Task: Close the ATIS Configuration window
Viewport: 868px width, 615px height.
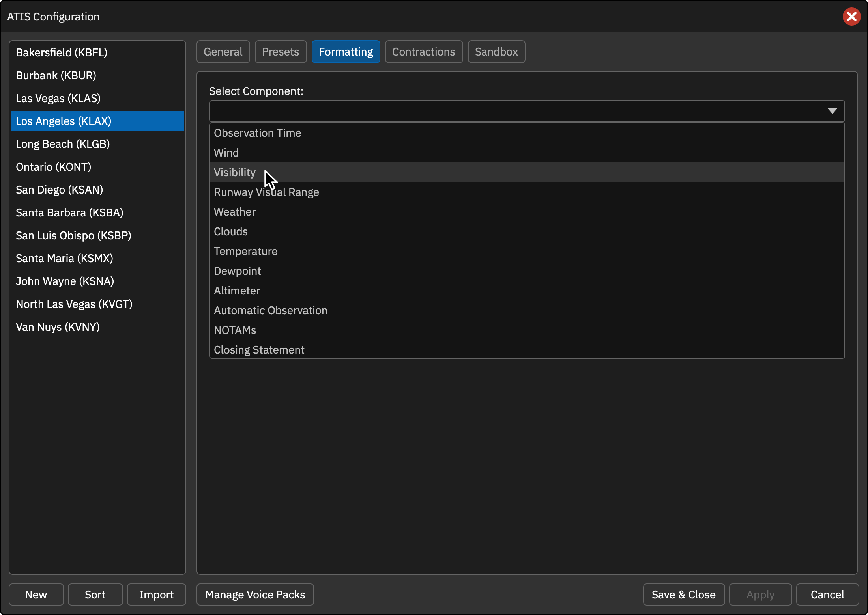Action: (851, 17)
